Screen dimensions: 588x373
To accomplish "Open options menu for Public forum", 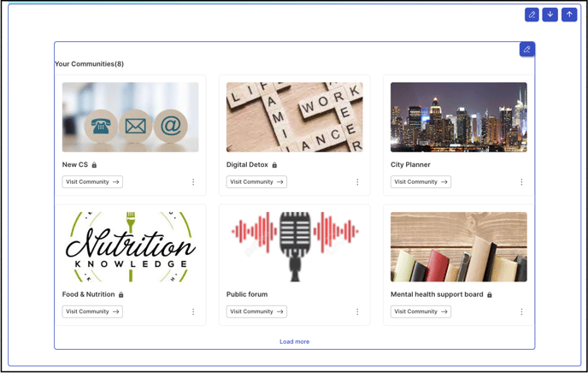I will click(x=357, y=312).
